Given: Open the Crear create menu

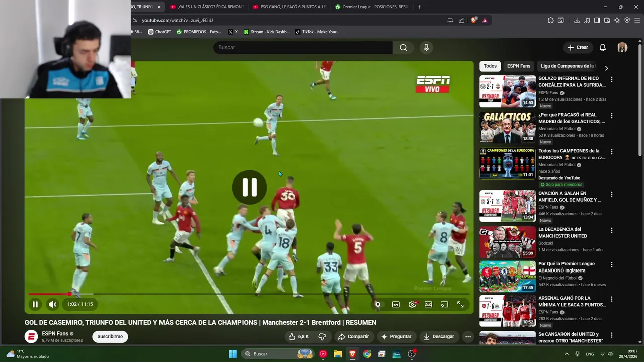Looking at the screenshot, I should [x=578, y=47].
